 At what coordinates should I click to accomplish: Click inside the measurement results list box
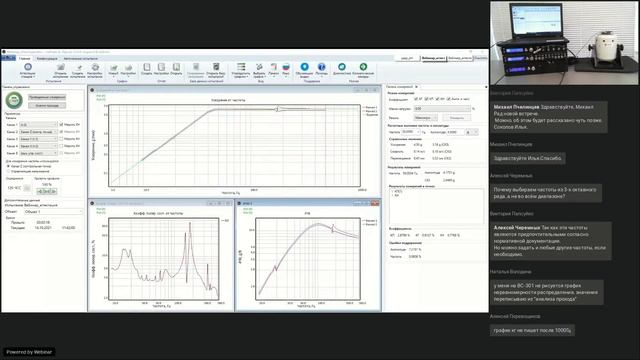pyautogui.click(x=436, y=206)
